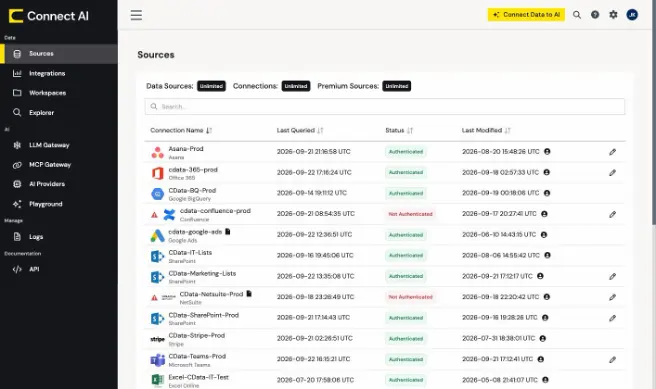The height and width of the screenshot is (389, 656).
Task: Click document icon beside cdata-google-ads
Action: point(228,231)
